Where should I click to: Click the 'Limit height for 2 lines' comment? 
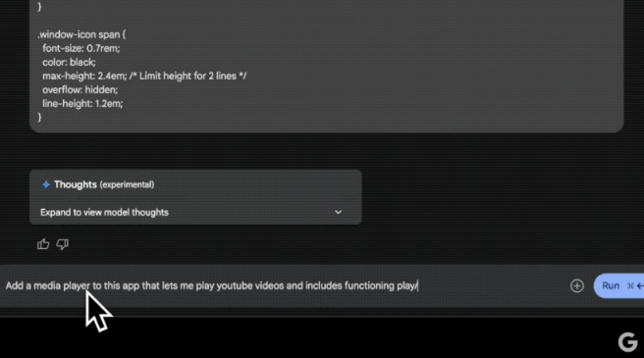188,76
